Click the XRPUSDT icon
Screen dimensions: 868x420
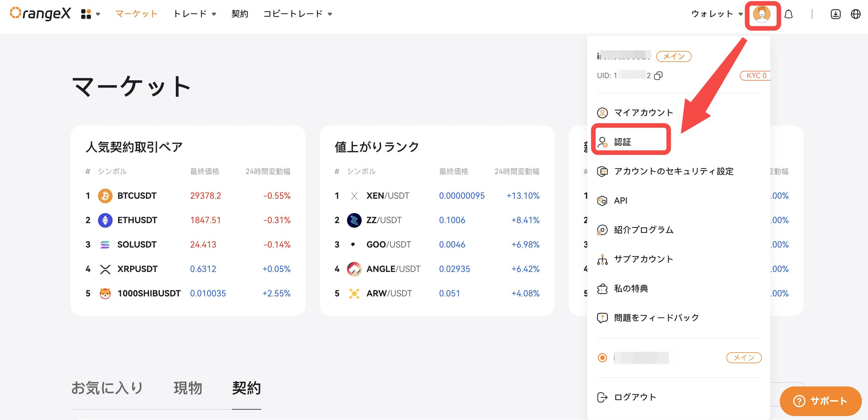105,269
